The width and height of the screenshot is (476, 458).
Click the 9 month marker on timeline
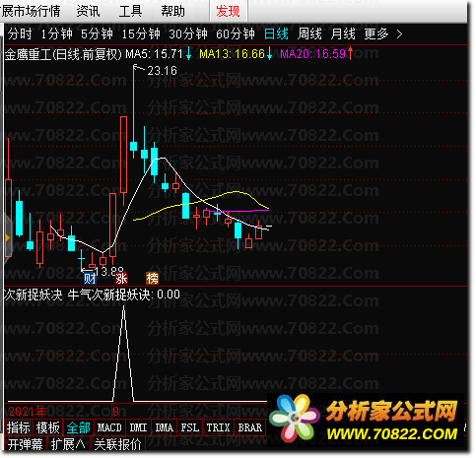[115, 412]
